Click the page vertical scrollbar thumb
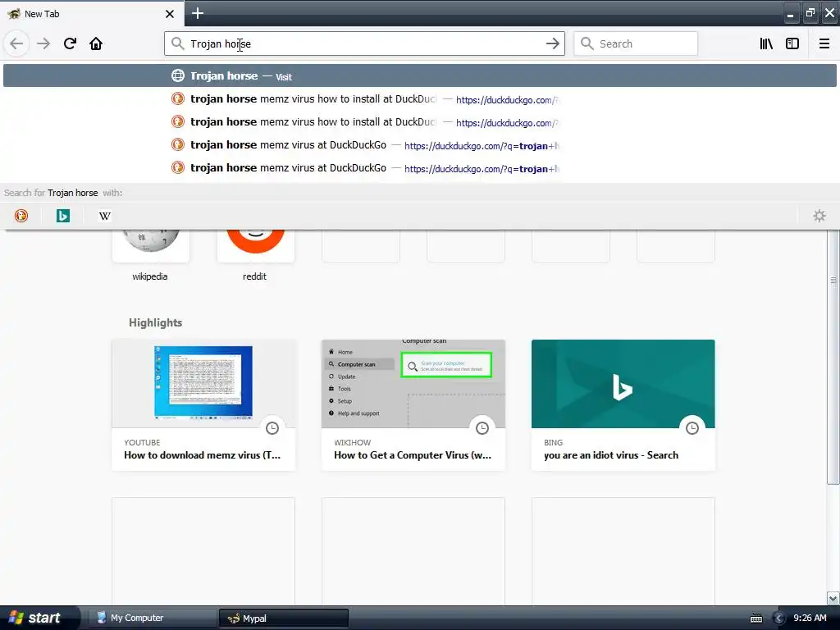Viewport: 840px width, 630px height. pos(833,357)
